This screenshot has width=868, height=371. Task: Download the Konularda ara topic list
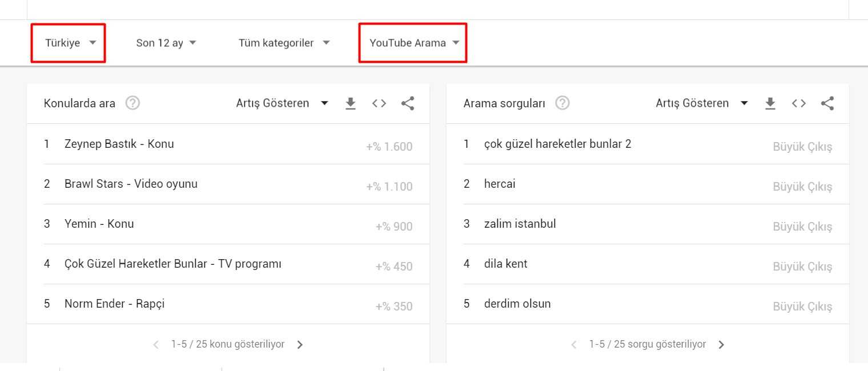pyautogui.click(x=350, y=103)
